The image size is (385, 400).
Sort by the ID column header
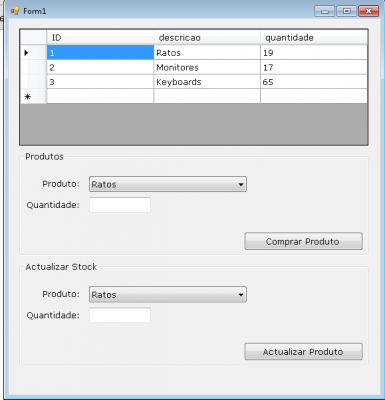pos(100,38)
